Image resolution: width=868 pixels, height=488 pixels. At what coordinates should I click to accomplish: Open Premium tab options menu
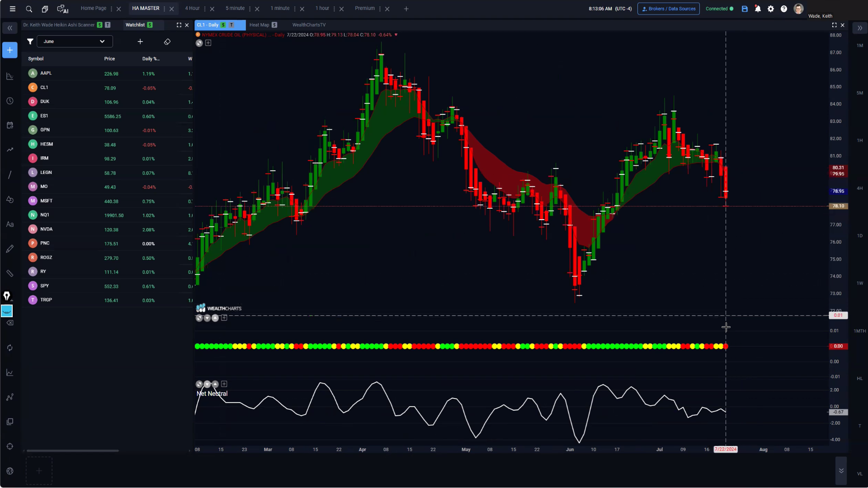click(x=380, y=9)
